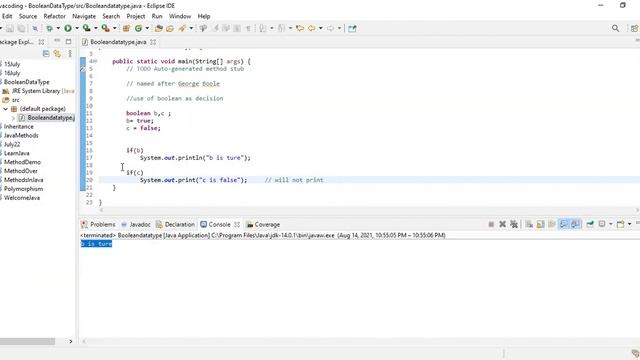640x360 pixels.
Task: Launch Debug with the green bug icon
Action: pos(49,28)
